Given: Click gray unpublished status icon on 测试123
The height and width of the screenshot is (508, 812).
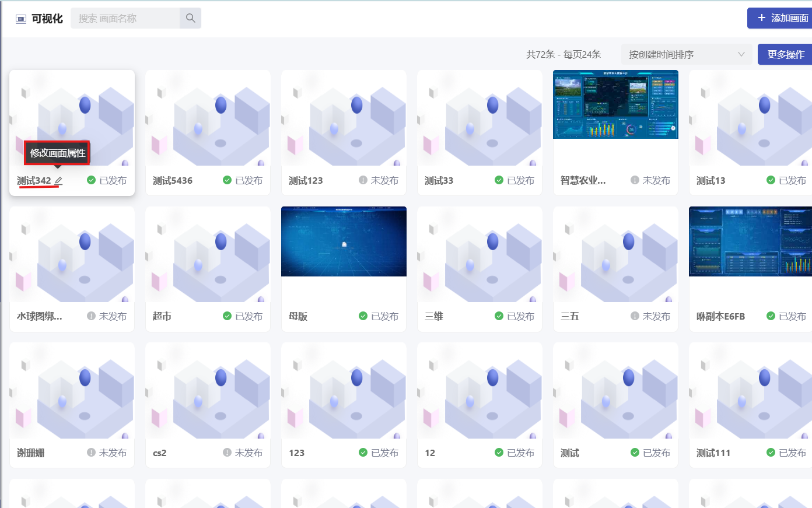Looking at the screenshot, I should [363, 180].
